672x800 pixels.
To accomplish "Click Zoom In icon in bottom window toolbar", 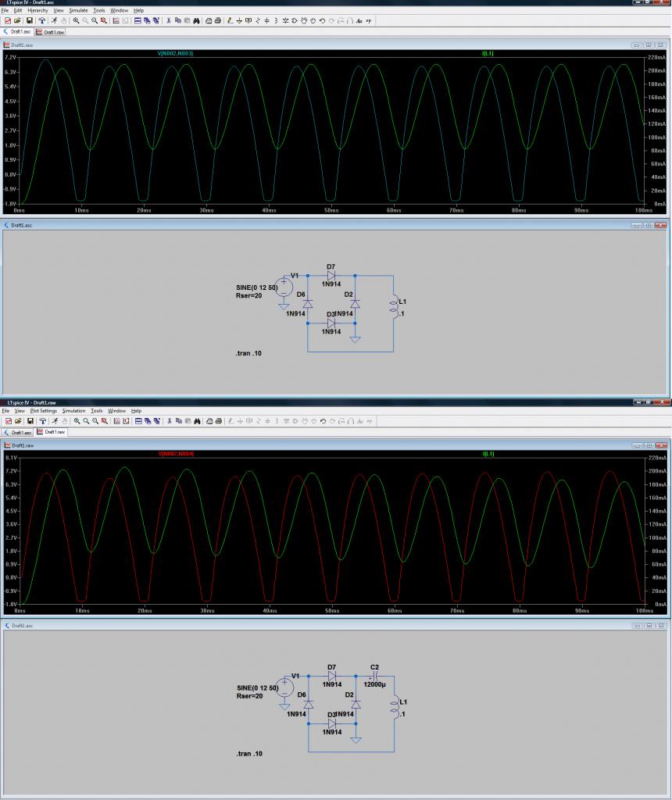I will pos(77,421).
